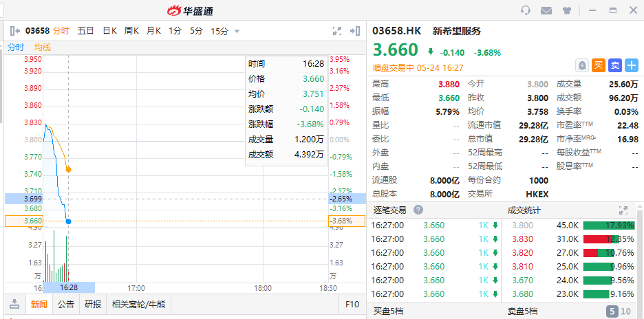The image size is (644, 319).
Task: Select the 1分 chart period
Action: (175, 31)
